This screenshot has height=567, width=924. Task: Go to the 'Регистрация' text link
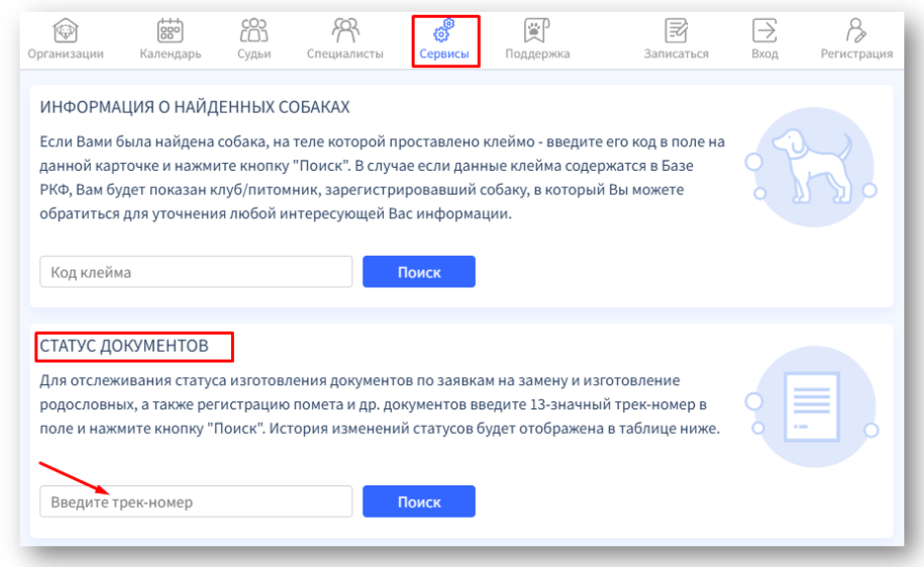coord(856,54)
